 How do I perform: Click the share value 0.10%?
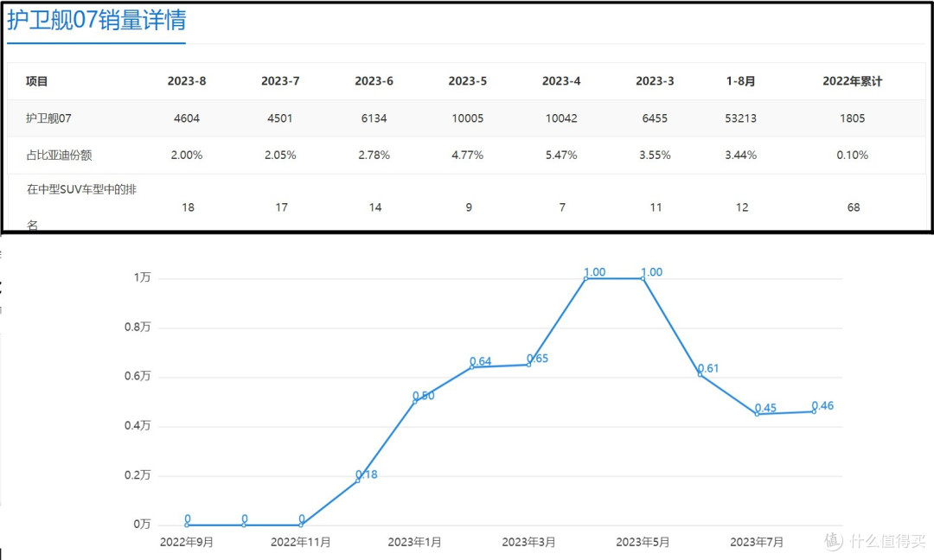click(x=853, y=155)
